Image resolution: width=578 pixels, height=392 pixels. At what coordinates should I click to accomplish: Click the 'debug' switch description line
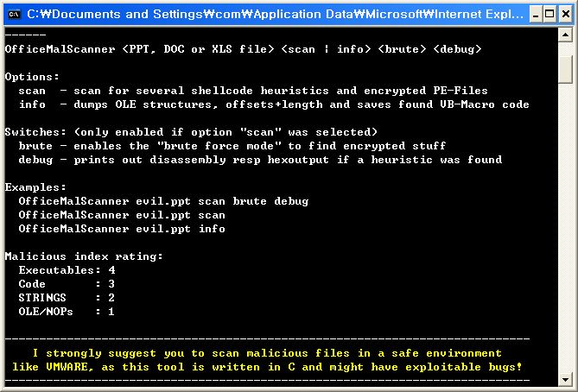click(x=260, y=160)
